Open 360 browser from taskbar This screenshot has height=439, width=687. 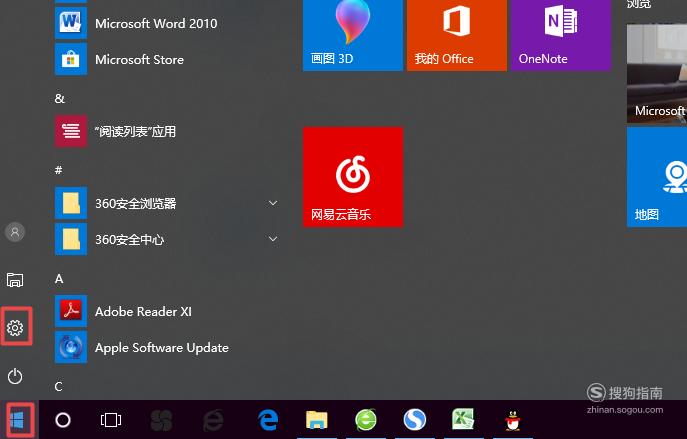[366, 420]
